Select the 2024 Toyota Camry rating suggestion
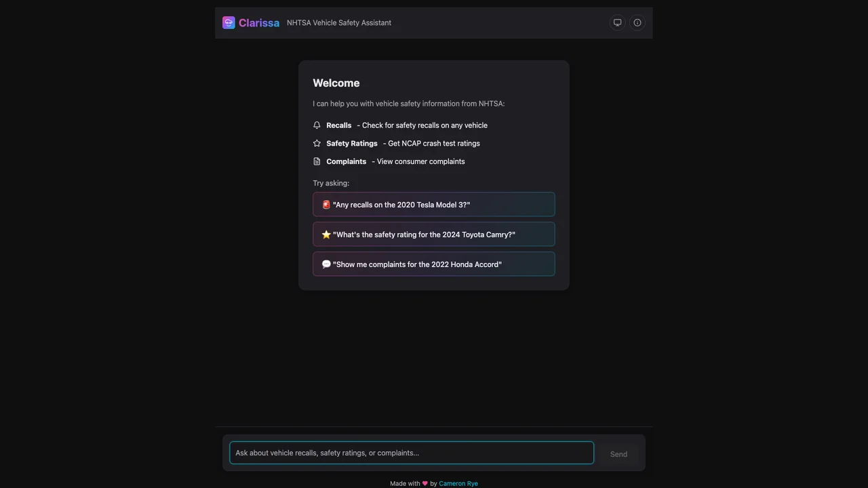868x488 pixels. [433, 234]
